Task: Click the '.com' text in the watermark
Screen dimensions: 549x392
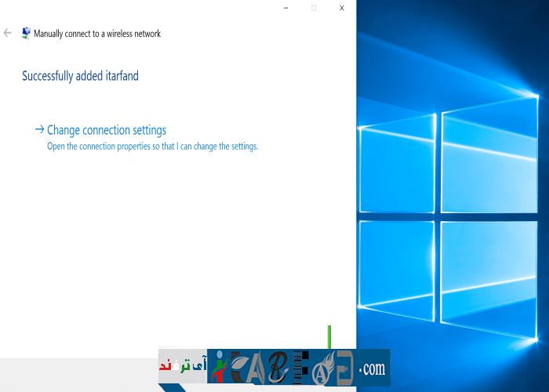Action: (372, 367)
